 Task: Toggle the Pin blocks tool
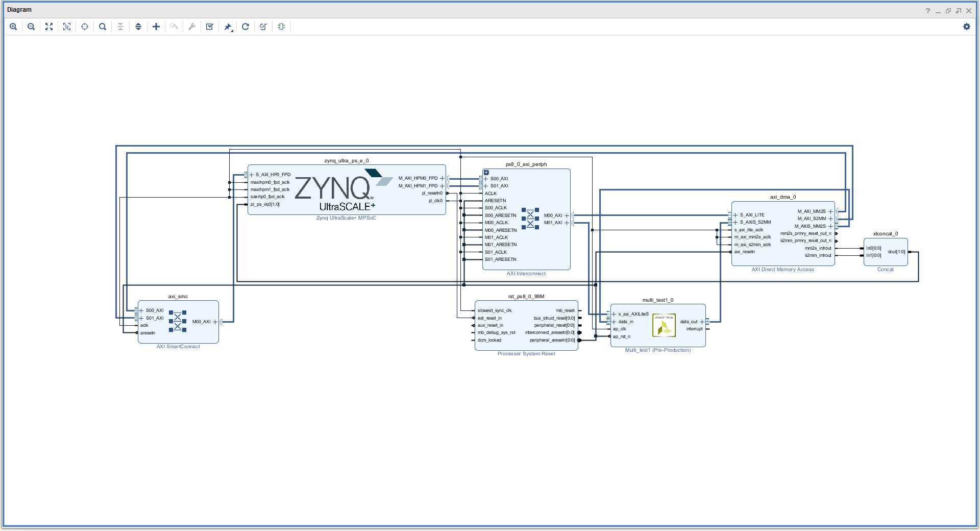(x=227, y=27)
